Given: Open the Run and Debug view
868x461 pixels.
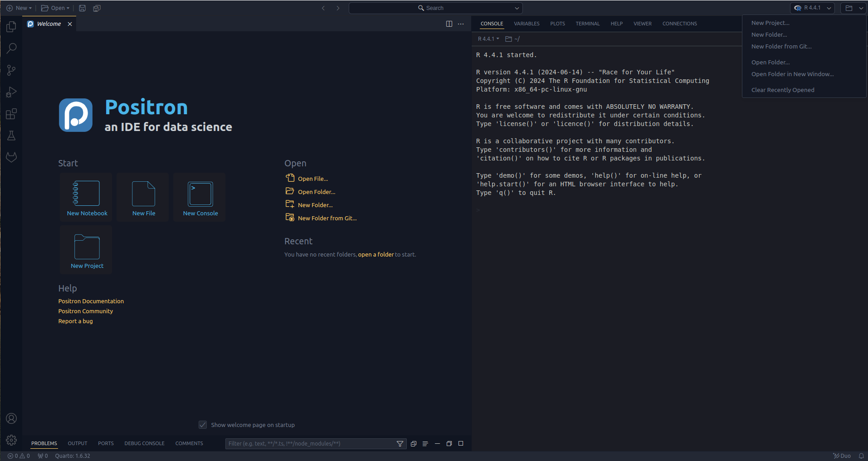Looking at the screenshot, I should (x=11, y=92).
